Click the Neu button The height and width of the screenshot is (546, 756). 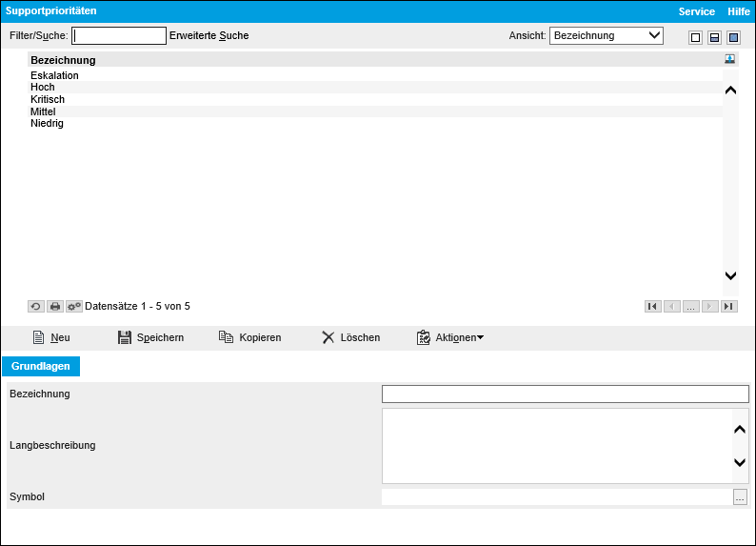pos(51,337)
